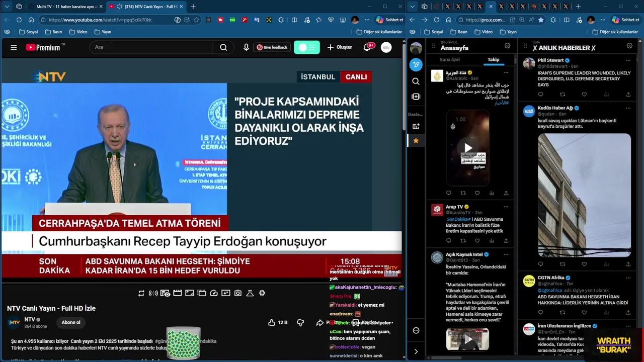644x362 pixels.
Task: Open the enhancer settings gear below the video
Action: point(262,293)
